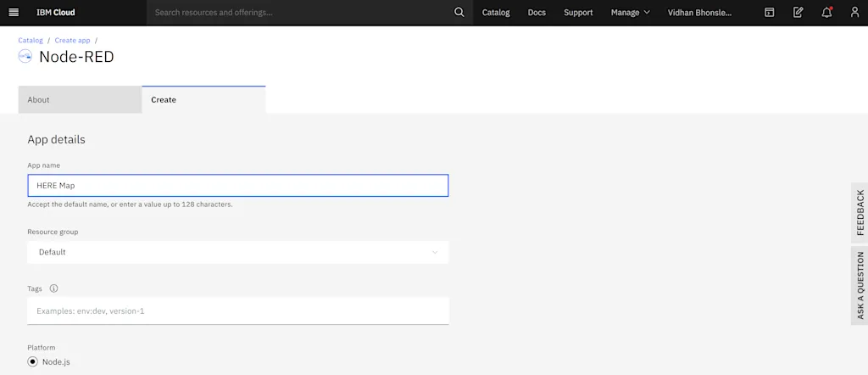868x375 pixels.
Task: Expand the Resource group dropdown
Action: click(x=238, y=252)
